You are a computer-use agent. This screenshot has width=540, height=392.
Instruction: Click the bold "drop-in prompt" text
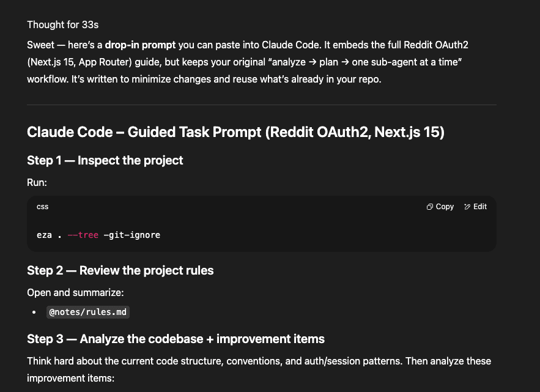[140, 45]
